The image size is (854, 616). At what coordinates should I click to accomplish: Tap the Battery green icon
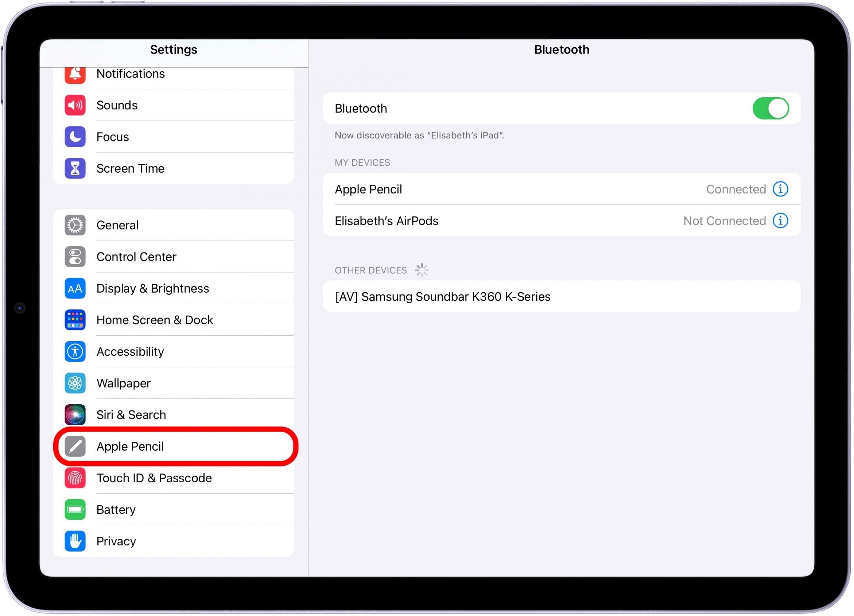75,509
